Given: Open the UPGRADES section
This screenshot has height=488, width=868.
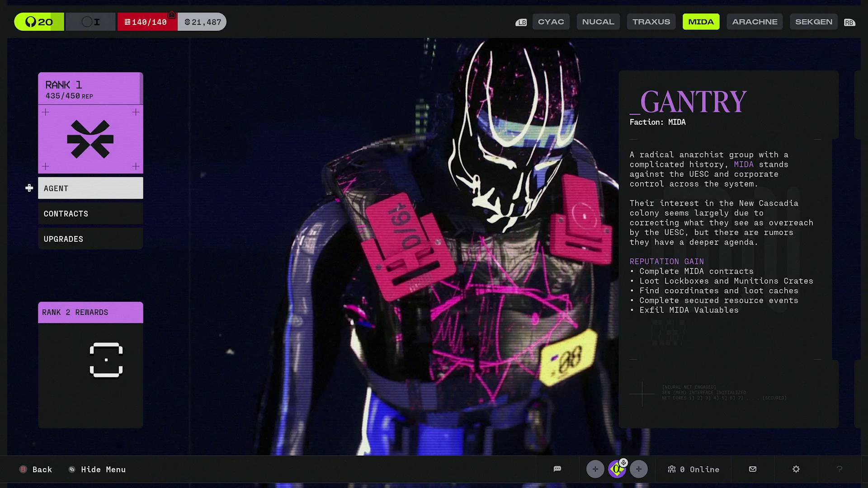Looking at the screenshot, I should coord(90,239).
